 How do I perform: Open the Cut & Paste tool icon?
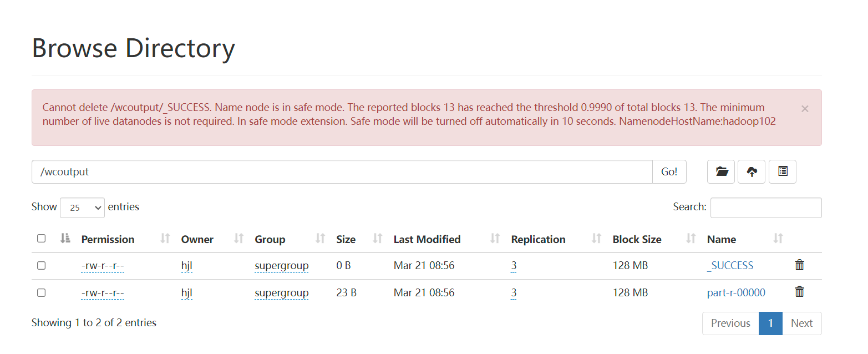[782, 171]
